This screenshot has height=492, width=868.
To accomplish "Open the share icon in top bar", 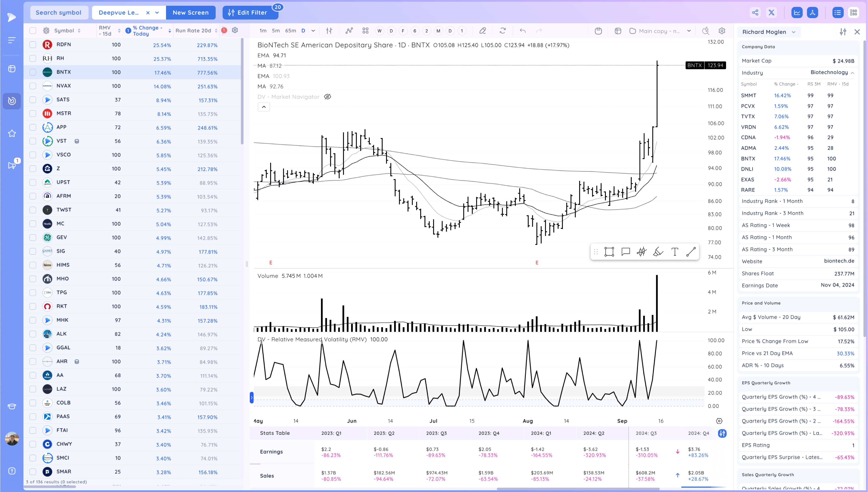I will click(x=755, y=13).
